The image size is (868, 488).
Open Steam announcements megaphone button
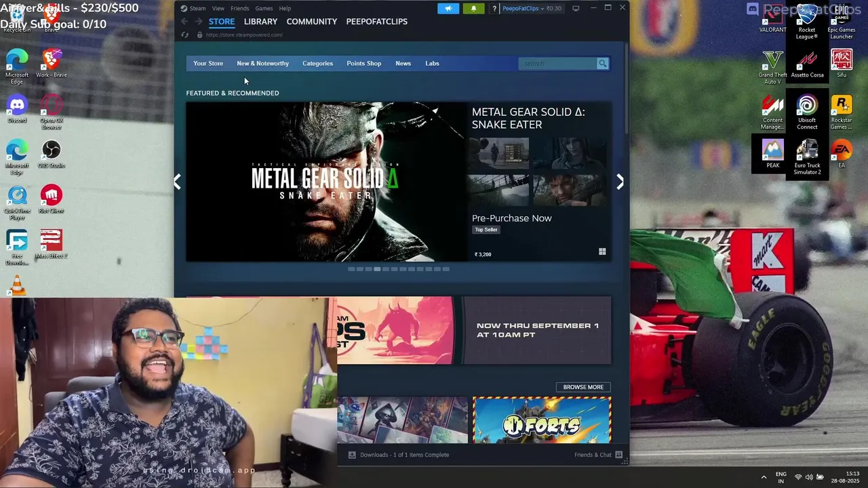pos(448,8)
